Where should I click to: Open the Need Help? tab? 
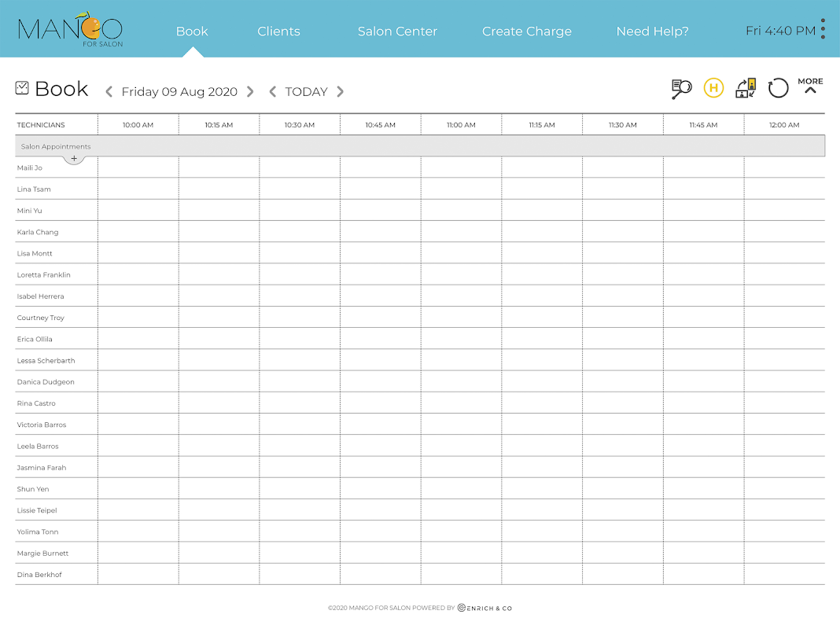(653, 31)
